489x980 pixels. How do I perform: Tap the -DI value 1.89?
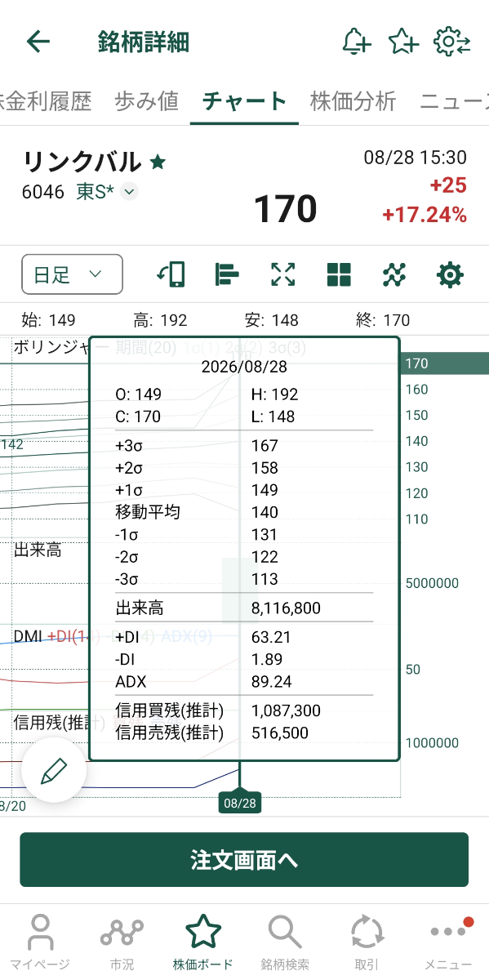[x=267, y=660]
